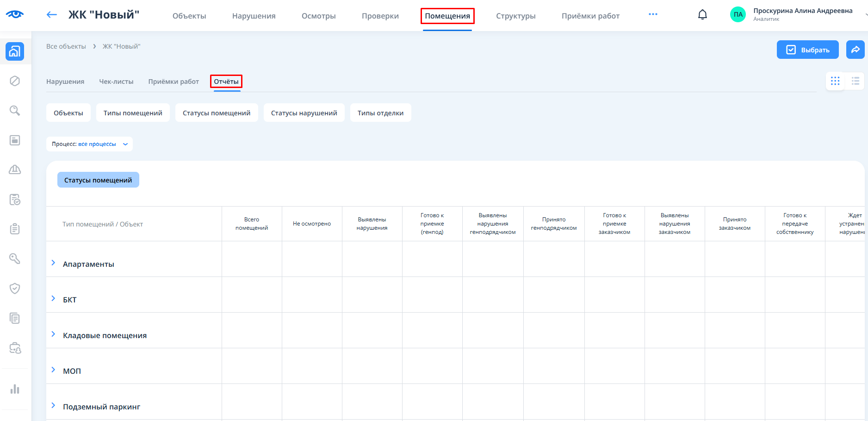Go back using the left arrow
Screen dimensions: 868x421
[52, 15]
